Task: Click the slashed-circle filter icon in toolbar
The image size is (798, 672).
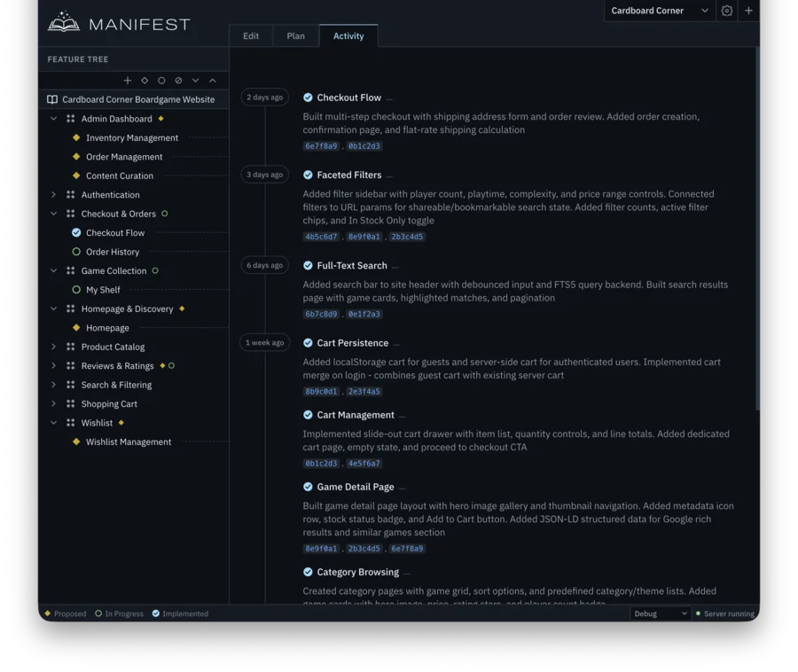Action: 177,80
